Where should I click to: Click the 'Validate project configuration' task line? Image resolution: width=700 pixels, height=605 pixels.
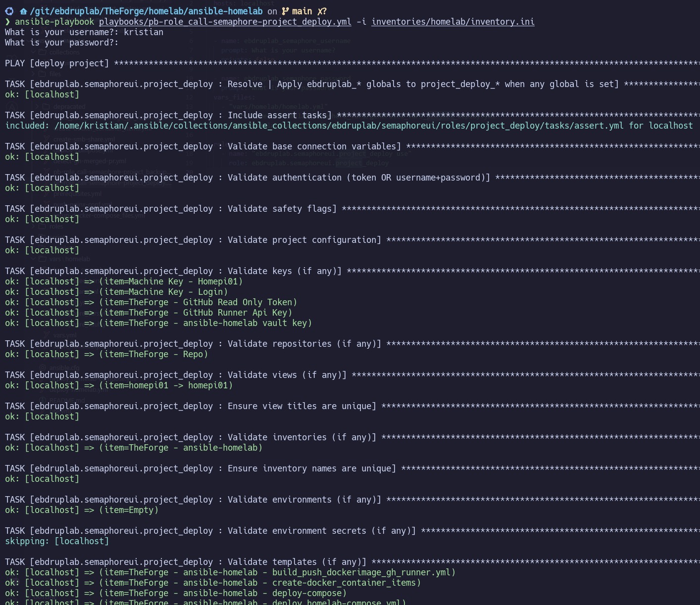[x=352, y=240]
